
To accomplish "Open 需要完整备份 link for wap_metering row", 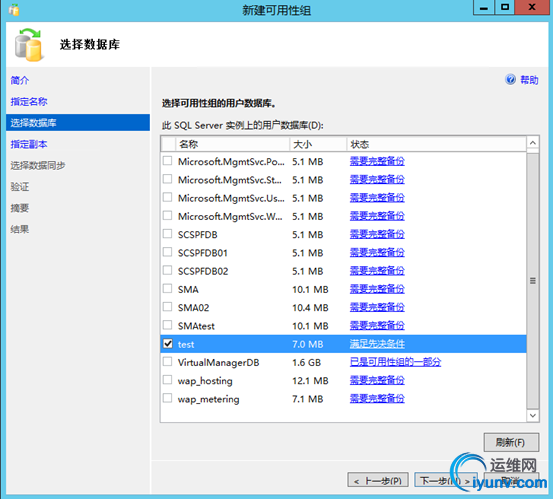I will (x=377, y=398).
